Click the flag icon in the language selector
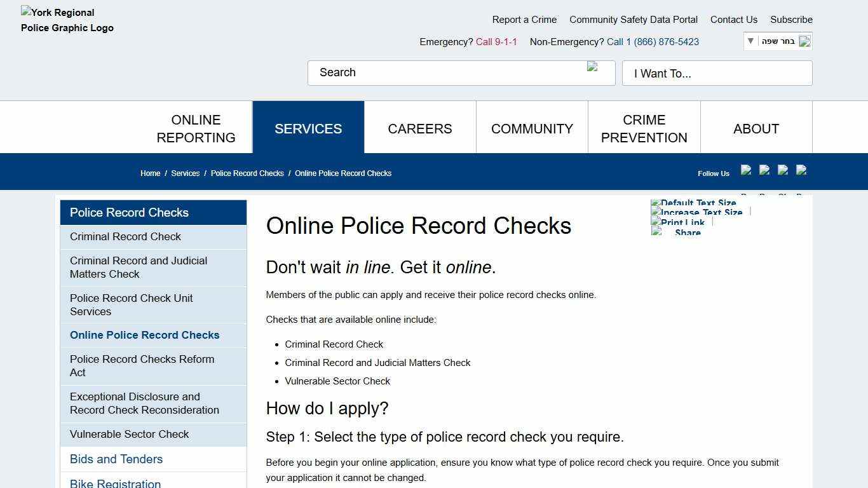Screen dimensions: 868x488 [x=804, y=41]
